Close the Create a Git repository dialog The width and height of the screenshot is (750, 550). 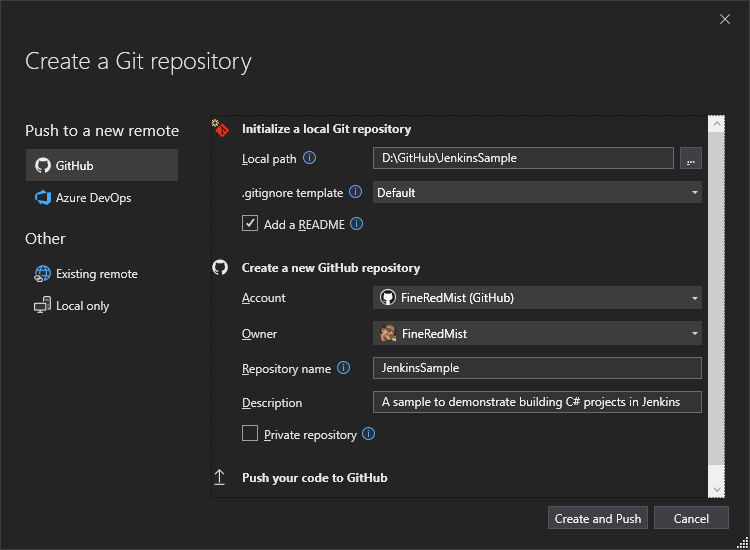725,19
